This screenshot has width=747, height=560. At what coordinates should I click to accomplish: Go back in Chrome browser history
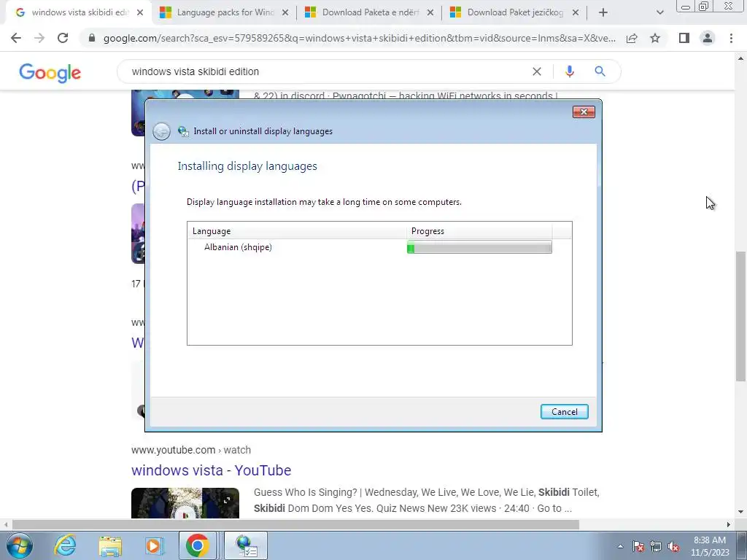coord(16,38)
